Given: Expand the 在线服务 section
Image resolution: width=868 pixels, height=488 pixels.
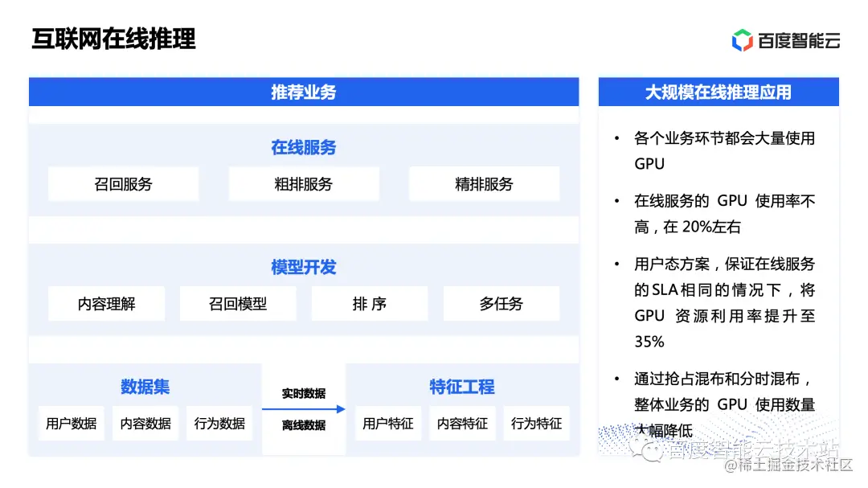Looking at the screenshot, I should (303, 147).
